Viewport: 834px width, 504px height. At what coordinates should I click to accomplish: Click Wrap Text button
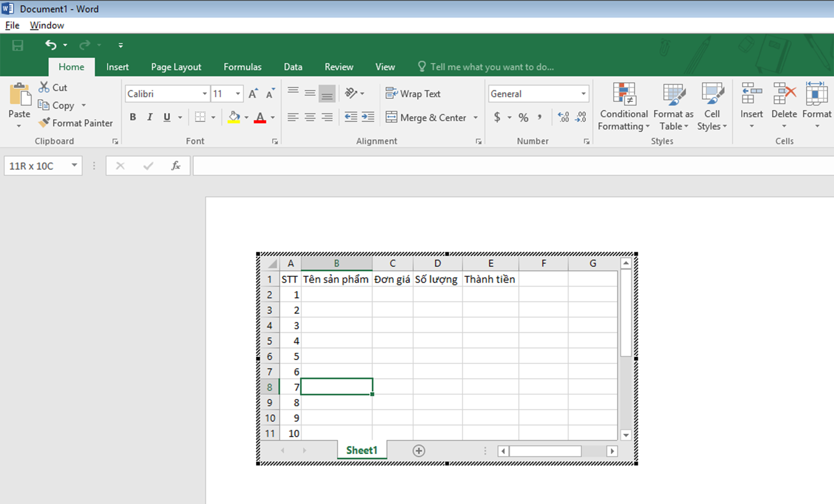coord(413,93)
